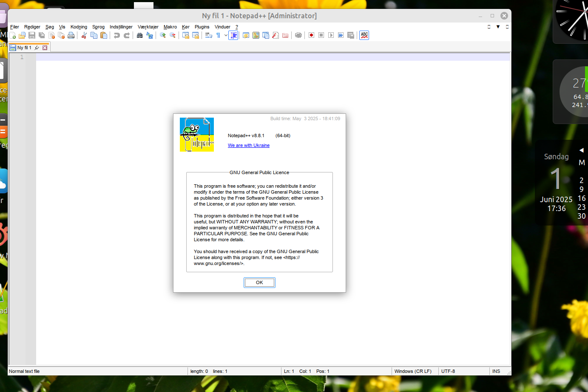This screenshot has height=392, width=588.
Task: Open the Indstillinger menu
Action: (x=121, y=27)
